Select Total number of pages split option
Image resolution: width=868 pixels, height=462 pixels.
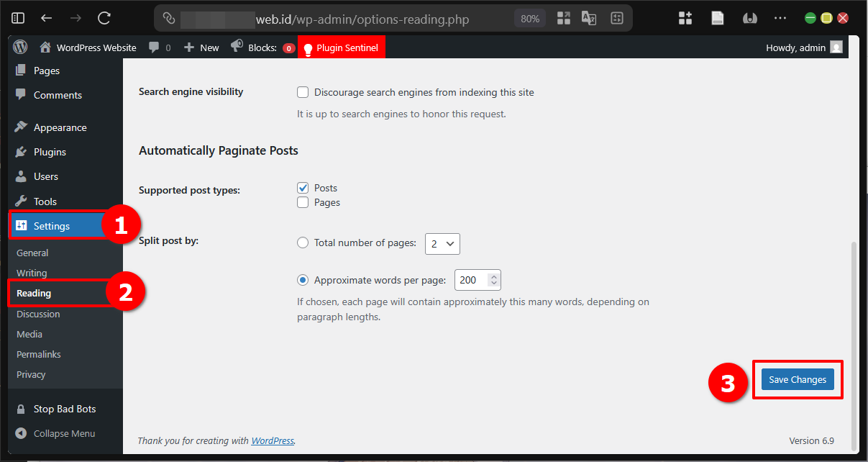303,243
